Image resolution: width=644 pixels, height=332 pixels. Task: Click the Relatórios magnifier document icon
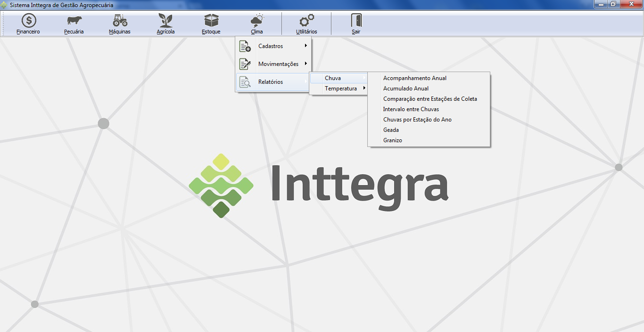point(245,82)
